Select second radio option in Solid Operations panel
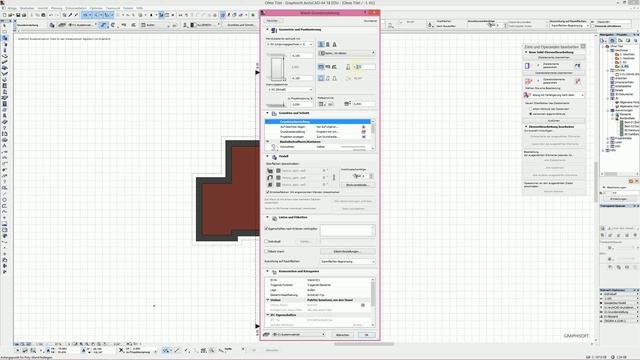 pyautogui.click(x=530, y=114)
